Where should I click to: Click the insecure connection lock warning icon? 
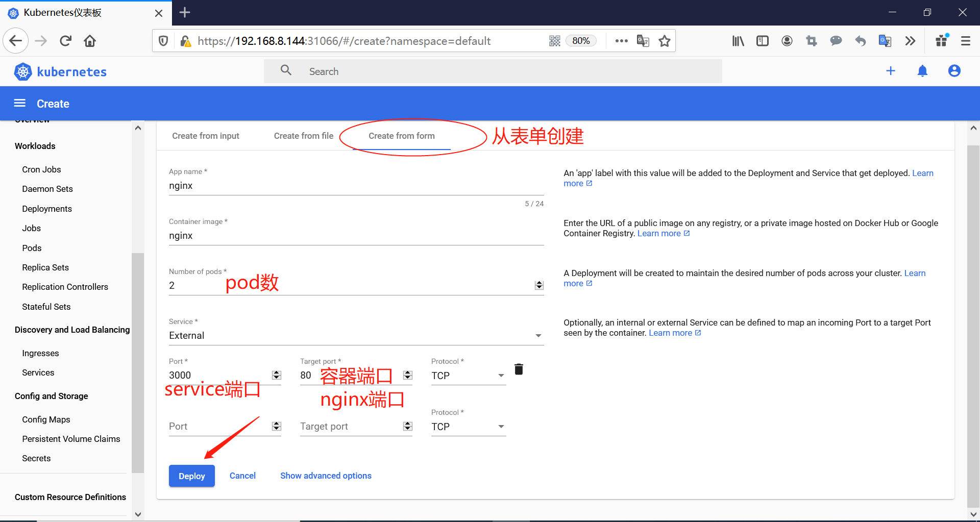pyautogui.click(x=185, y=41)
